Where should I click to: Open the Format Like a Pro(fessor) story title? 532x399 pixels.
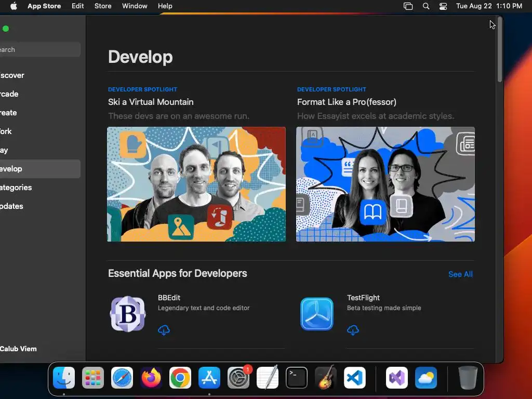tap(347, 102)
